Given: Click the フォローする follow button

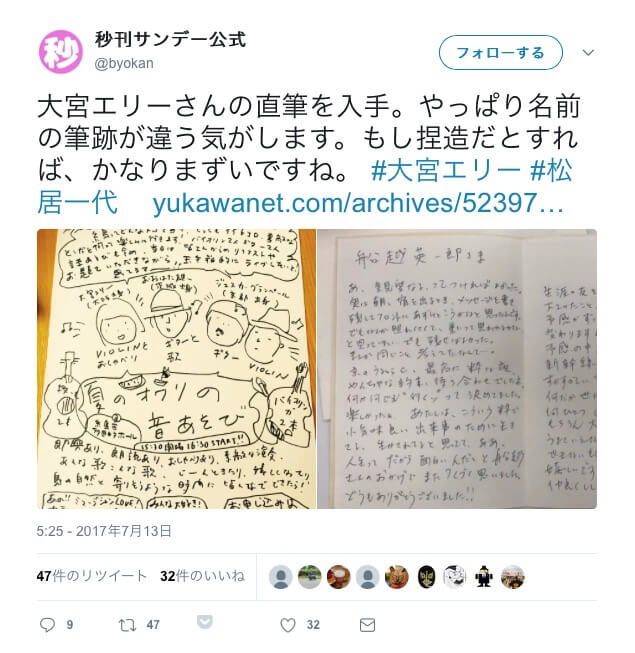Looking at the screenshot, I should [501, 52].
